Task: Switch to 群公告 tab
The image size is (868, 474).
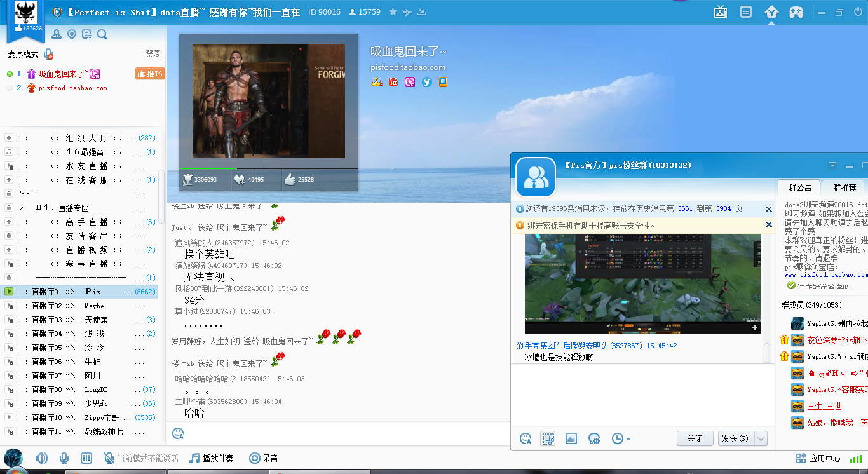Action: click(800, 187)
